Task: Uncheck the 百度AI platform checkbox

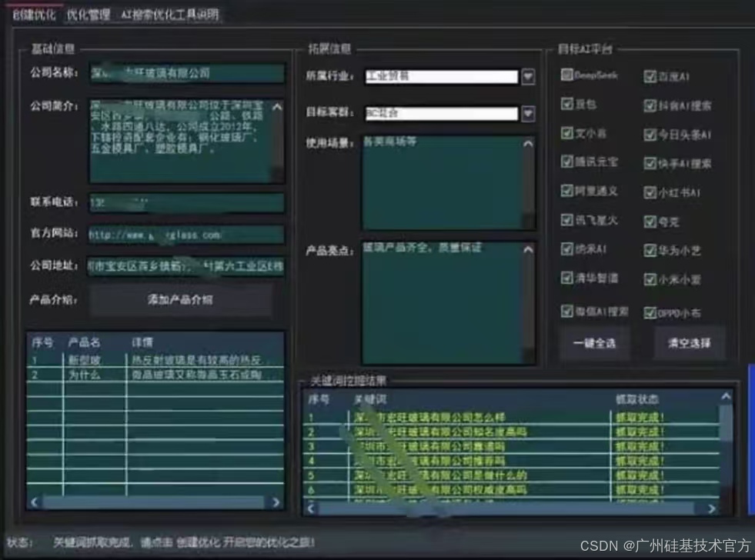Action: click(x=650, y=76)
